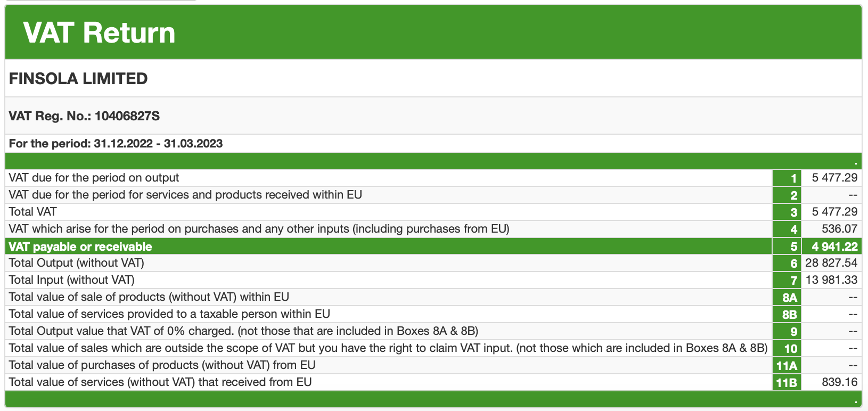This screenshot has height=411, width=868.
Task: Select the 5 477.29 VAT due on output value
Action: click(x=834, y=178)
